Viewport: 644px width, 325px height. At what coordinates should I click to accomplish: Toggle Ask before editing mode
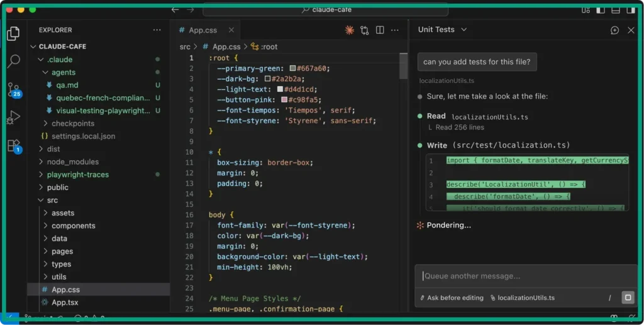coord(452,298)
